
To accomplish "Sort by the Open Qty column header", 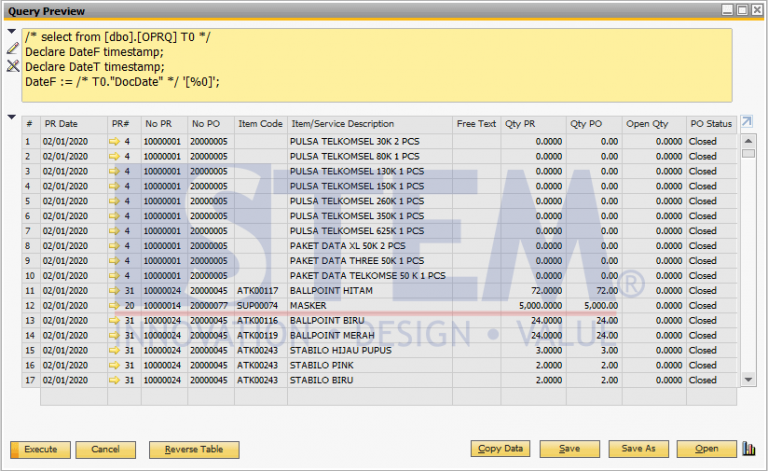I will (x=654, y=124).
